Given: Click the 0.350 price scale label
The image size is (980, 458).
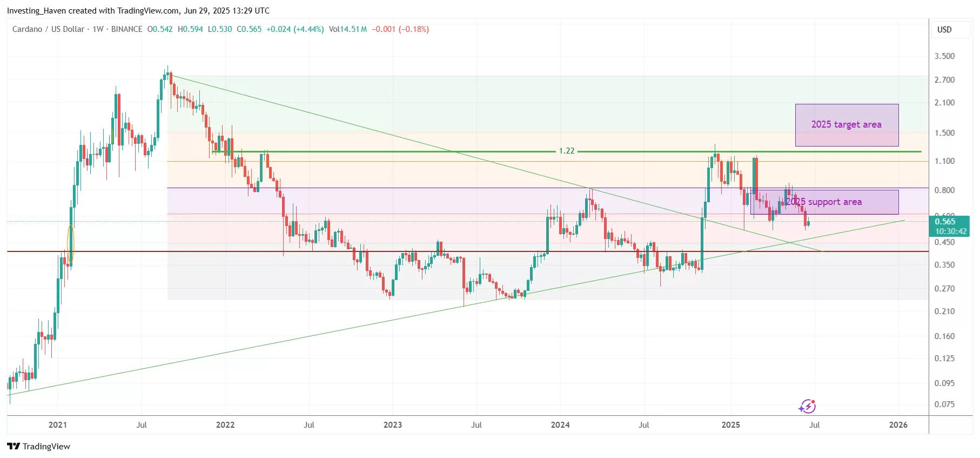Looking at the screenshot, I should (945, 265).
